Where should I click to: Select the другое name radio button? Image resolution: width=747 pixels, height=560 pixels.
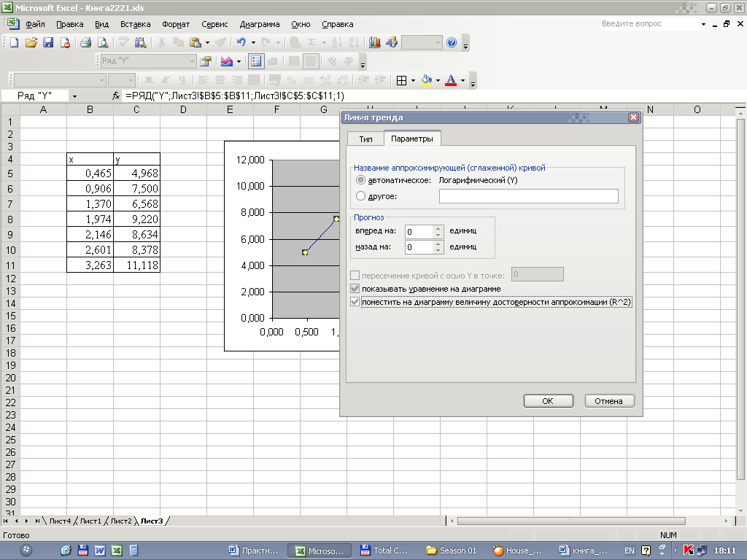point(360,195)
